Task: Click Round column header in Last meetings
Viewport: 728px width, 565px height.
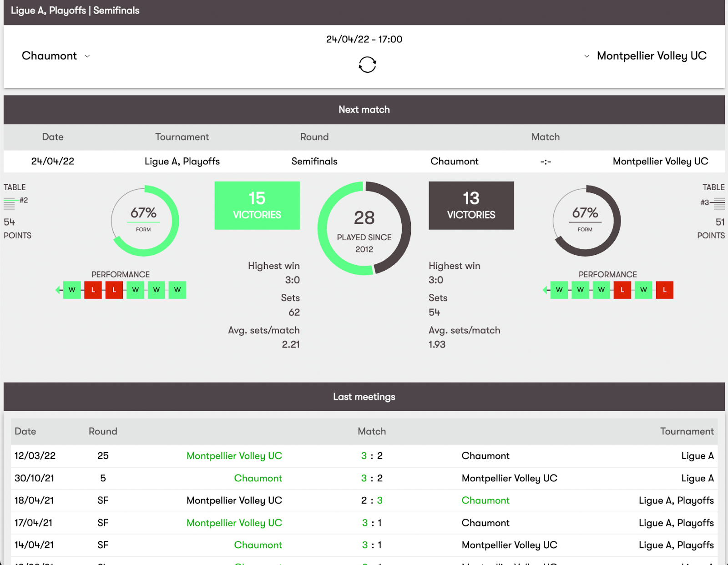Action: point(103,431)
